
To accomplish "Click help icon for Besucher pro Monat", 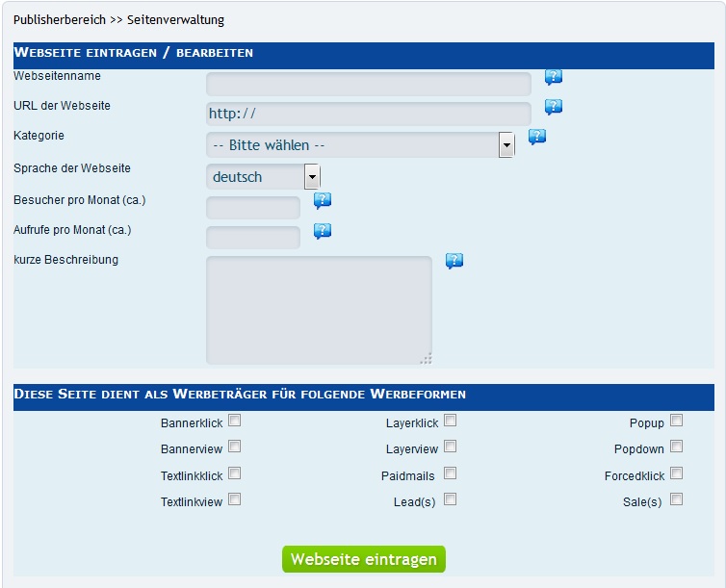I will click(x=323, y=200).
